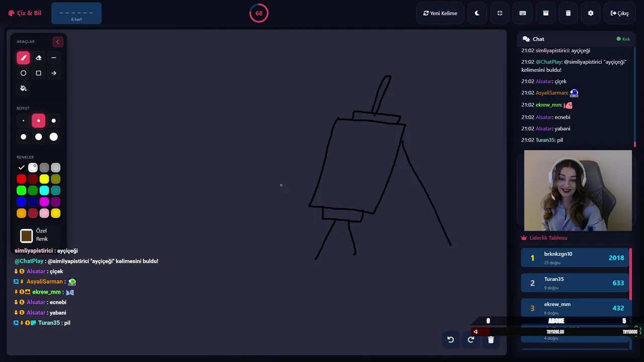Viewport: 644px width, 362px height.
Task: Pick the cyan color swatch
Action: (44, 191)
